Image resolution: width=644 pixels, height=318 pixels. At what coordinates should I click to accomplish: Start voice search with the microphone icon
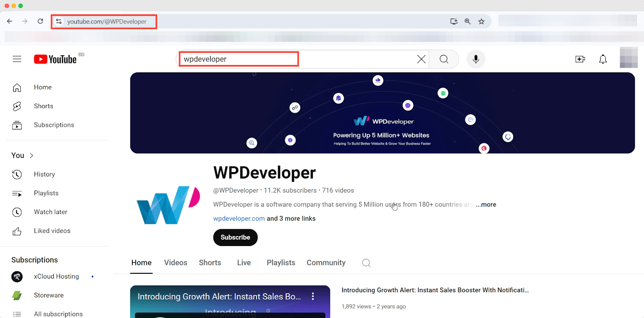tap(476, 59)
